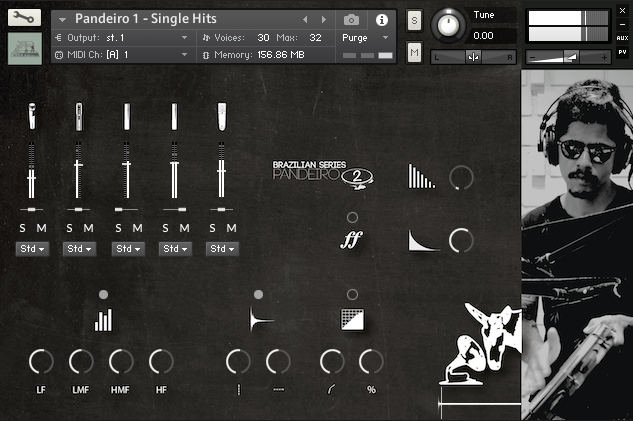Mute the fourth mic channel
This screenshot has height=421, width=633.
(x=184, y=228)
